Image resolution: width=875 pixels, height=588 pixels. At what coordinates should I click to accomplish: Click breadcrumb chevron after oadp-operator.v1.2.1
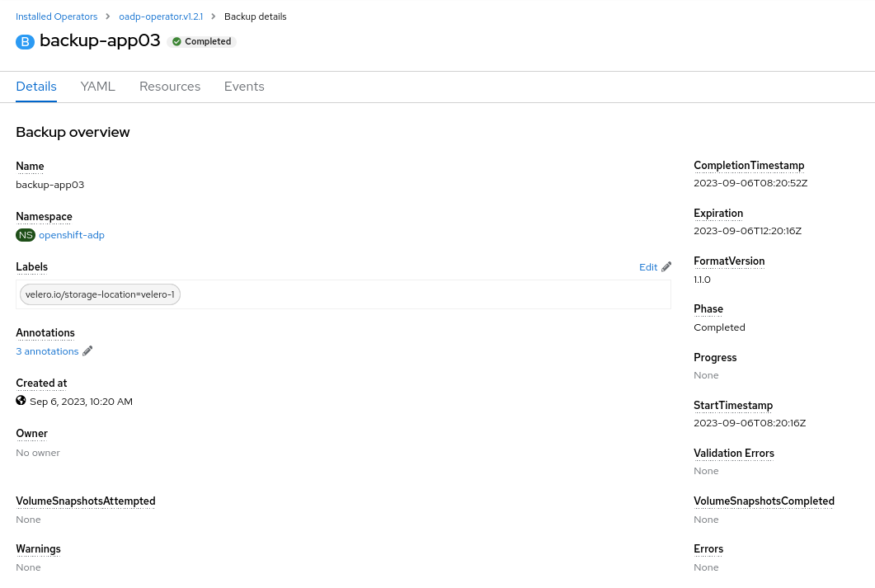pos(213,16)
